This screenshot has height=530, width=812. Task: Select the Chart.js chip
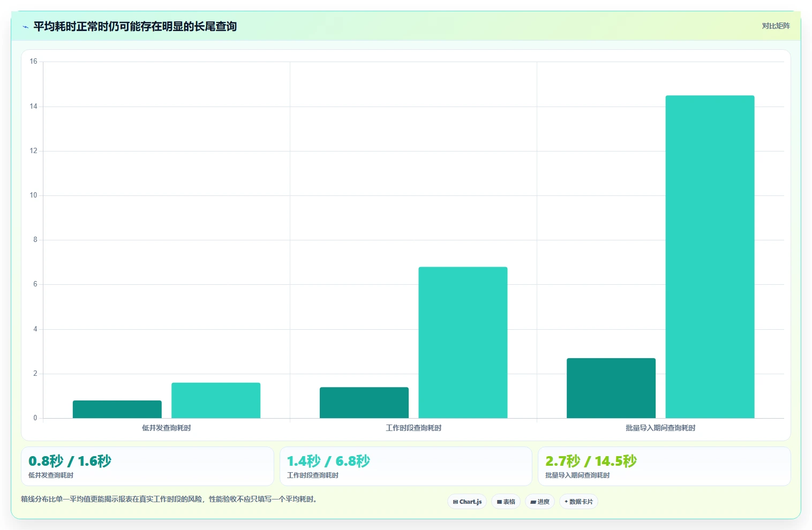click(x=467, y=502)
